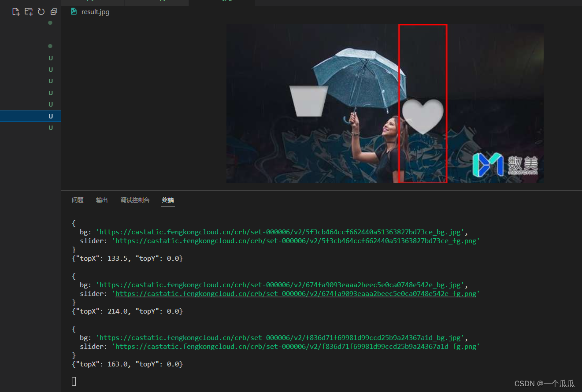Show the 调试控制台 tab
Image resolution: width=582 pixels, height=392 pixels.
[135, 200]
